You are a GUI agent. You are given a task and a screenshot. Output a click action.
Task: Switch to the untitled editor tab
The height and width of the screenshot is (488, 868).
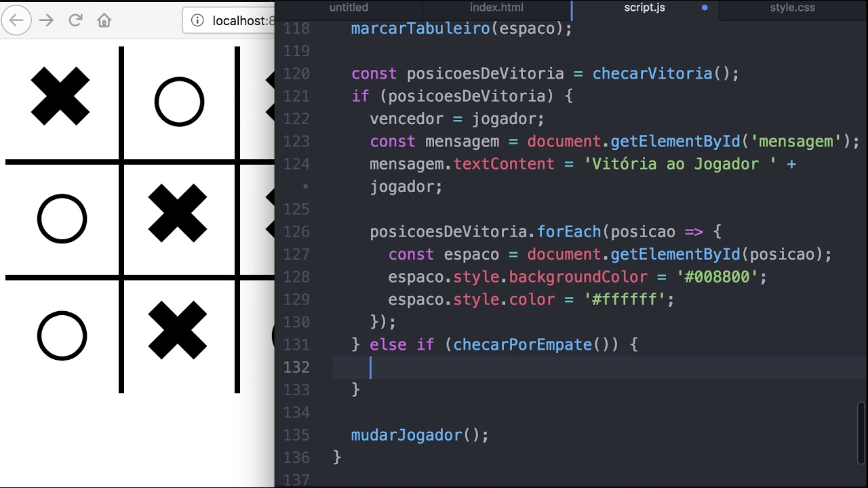(x=349, y=8)
